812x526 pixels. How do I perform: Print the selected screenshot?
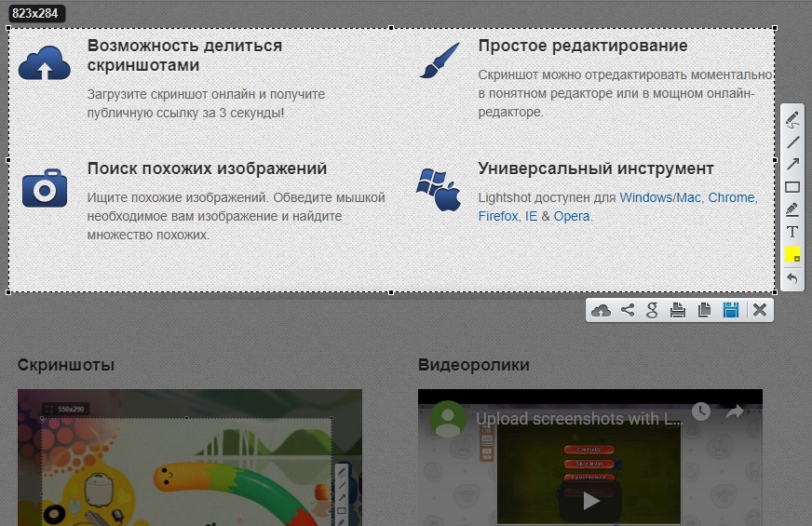coord(678,310)
